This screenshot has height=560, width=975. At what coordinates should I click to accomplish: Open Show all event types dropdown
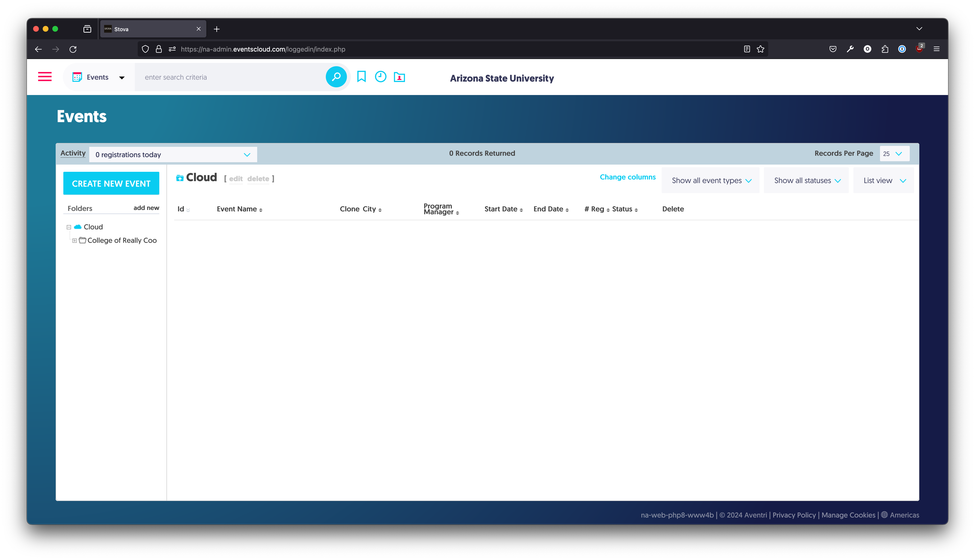coord(710,180)
